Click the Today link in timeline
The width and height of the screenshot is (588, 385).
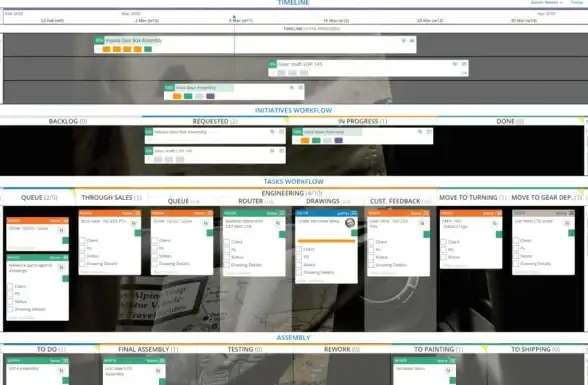[576, 2]
